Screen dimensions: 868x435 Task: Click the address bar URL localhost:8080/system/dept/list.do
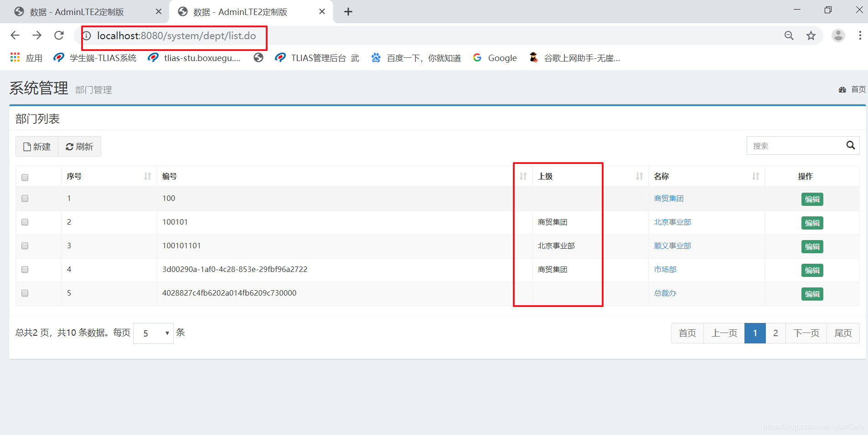pyautogui.click(x=176, y=36)
